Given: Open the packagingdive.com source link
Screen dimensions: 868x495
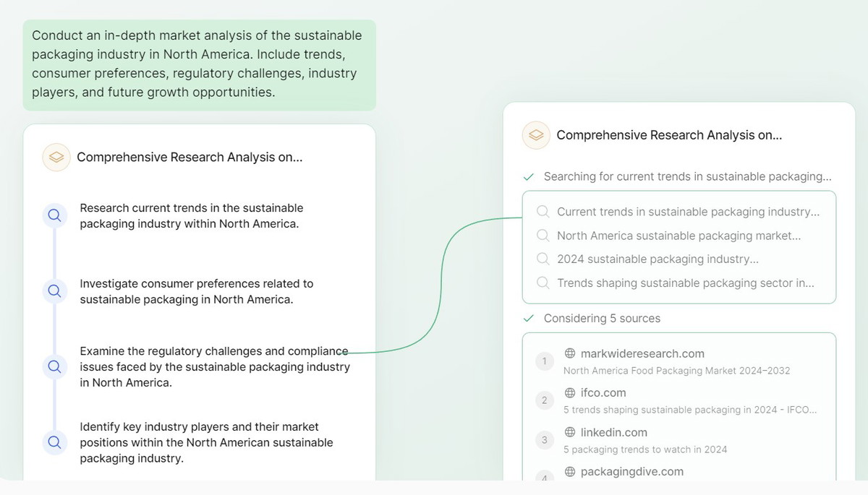Looking at the screenshot, I should pos(631,472).
